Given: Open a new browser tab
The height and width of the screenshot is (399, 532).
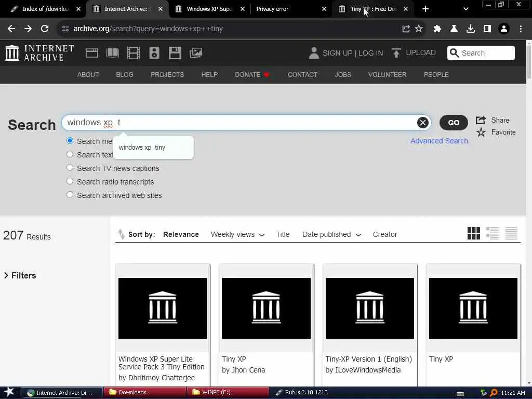Looking at the screenshot, I should coord(425,9).
